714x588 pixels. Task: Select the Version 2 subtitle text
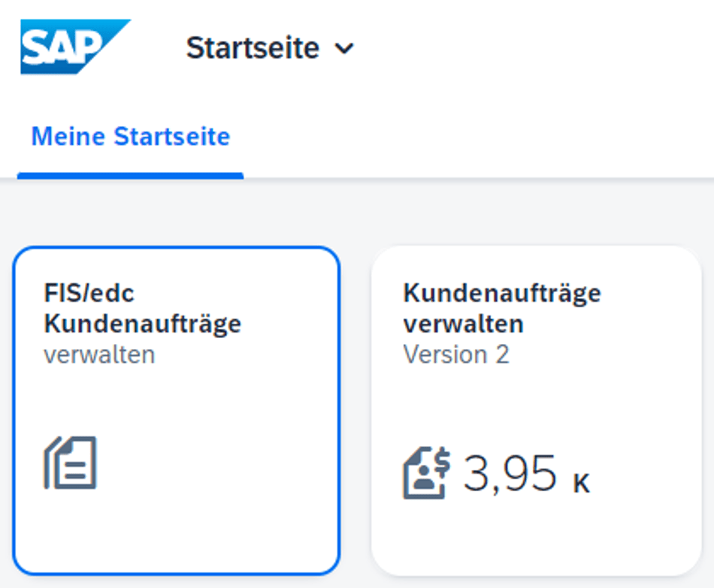click(456, 354)
